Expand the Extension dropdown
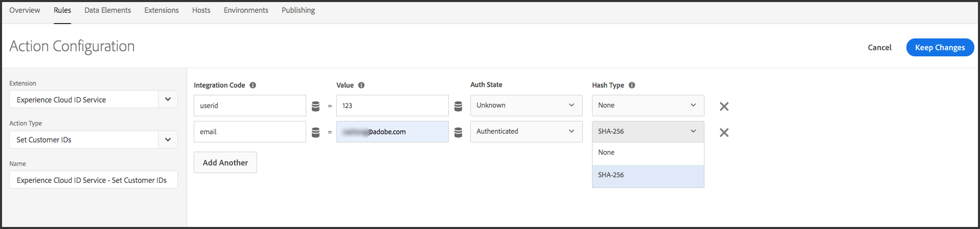 (x=168, y=99)
